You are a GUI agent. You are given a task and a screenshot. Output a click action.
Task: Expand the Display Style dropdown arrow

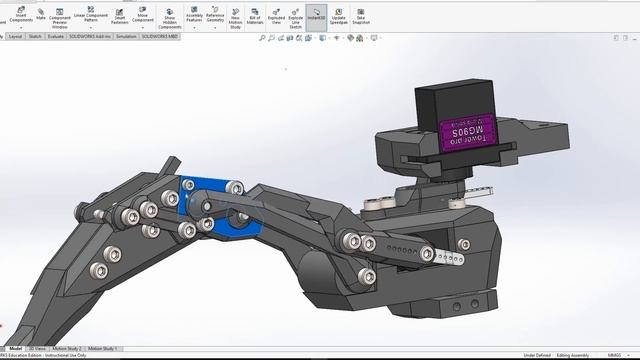(328, 38)
